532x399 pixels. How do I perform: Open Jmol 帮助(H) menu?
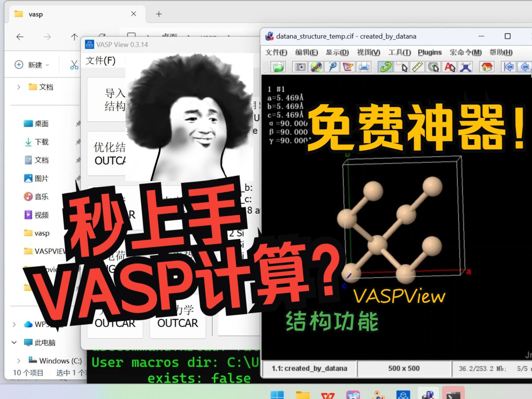[x=501, y=52]
